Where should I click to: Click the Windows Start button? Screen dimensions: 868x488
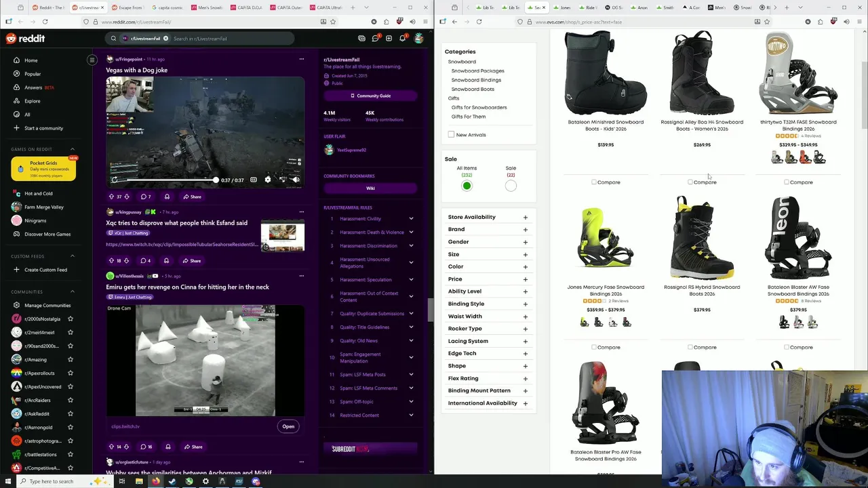point(7,481)
